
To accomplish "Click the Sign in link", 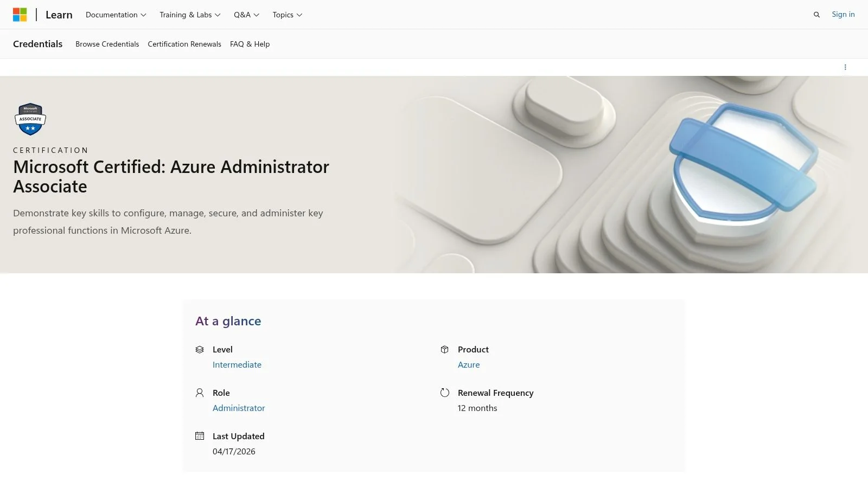I will point(843,15).
